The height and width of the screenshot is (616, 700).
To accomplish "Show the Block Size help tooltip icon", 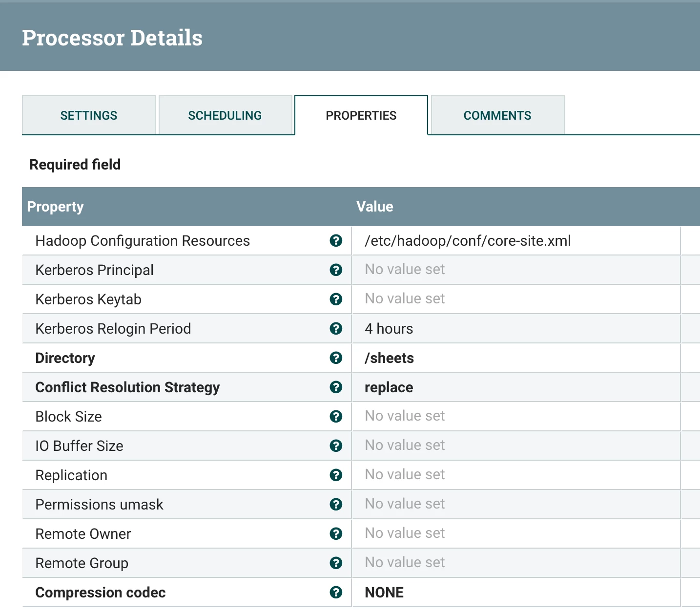I will 336,416.
